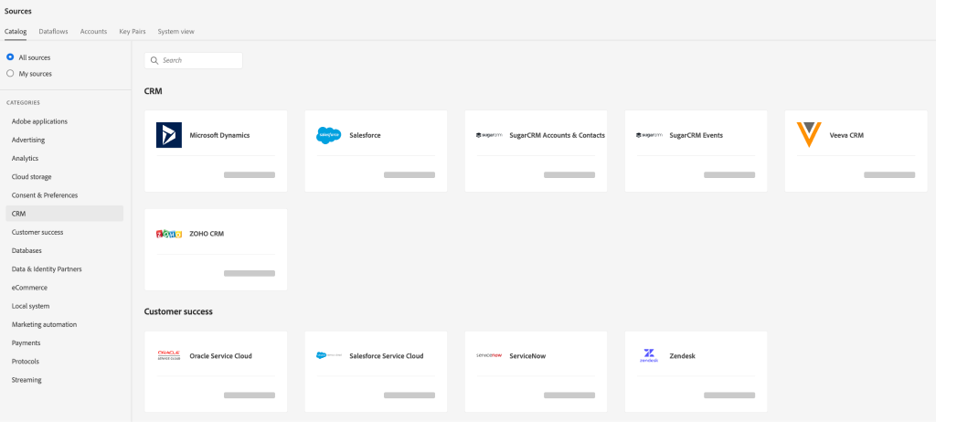Viewport: 955px width, 427px height.
Task: Click the SugarCRM Events title
Action: [x=696, y=135]
